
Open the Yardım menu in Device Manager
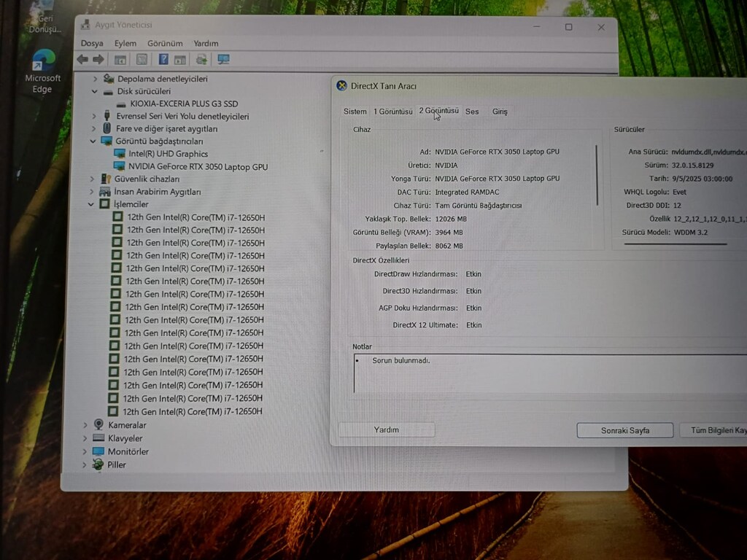click(206, 43)
